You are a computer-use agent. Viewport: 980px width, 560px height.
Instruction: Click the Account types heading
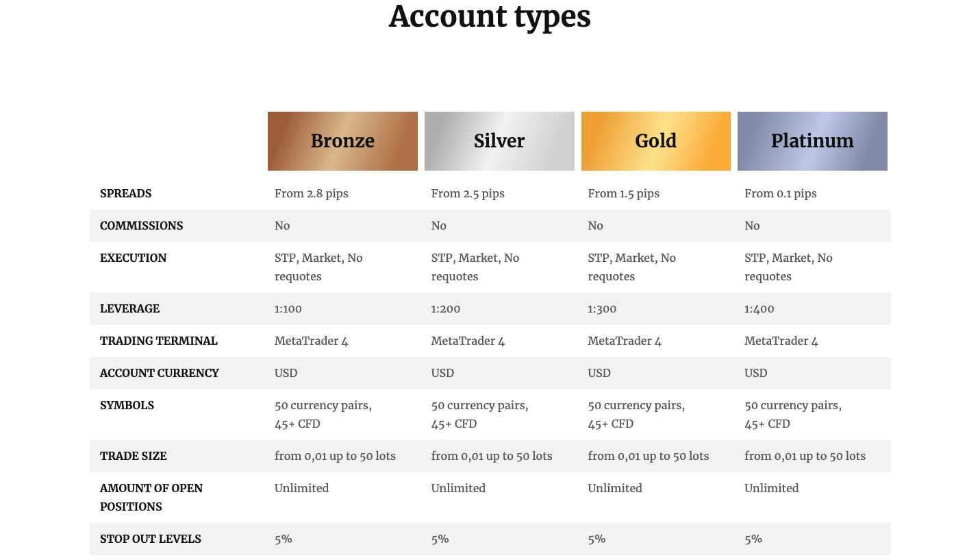tap(490, 16)
